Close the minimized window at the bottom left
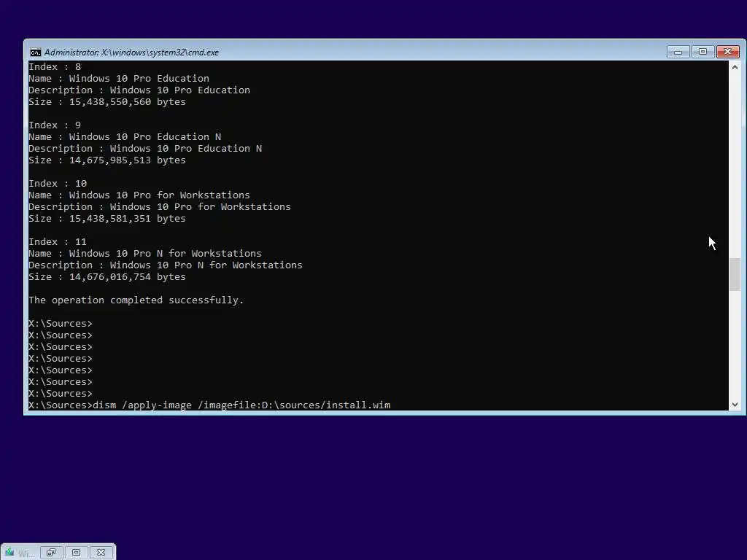The height and width of the screenshot is (560, 747). (x=101, y=553)
